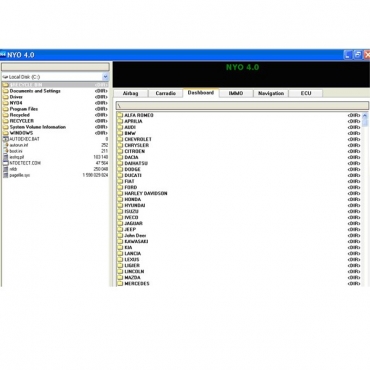Select the Program Files folder icon
Screen dimensions: 370x370
[x=5, y=109]
